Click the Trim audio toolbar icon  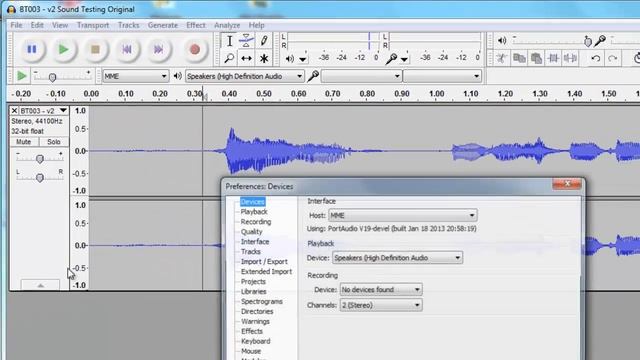[553, 58]
